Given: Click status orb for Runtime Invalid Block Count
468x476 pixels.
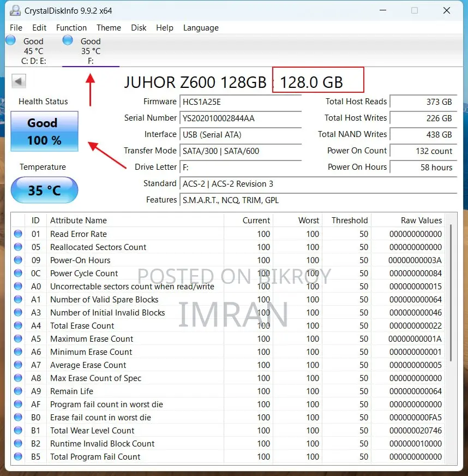Looking at the screenshot, I should coord(18,443).
